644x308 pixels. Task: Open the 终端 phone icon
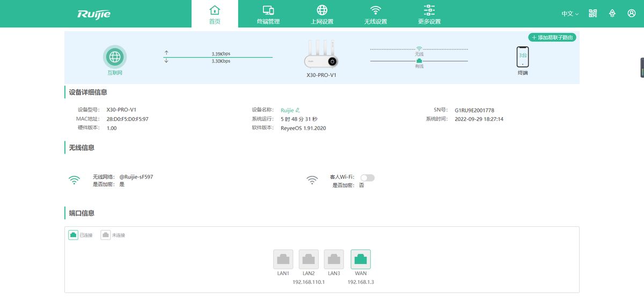pyautogui.click(x=522, y=57)
